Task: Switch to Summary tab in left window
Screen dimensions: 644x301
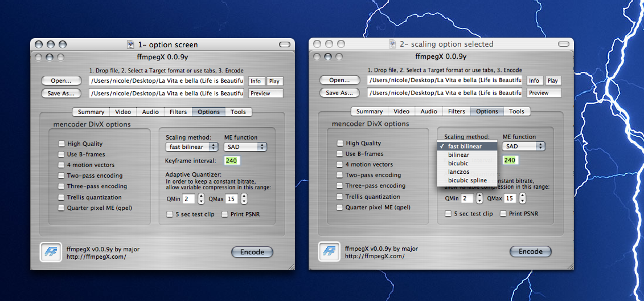Action: 91,112
